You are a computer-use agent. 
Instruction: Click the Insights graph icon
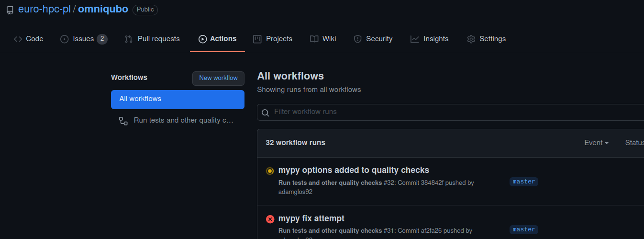coord(415,39)
